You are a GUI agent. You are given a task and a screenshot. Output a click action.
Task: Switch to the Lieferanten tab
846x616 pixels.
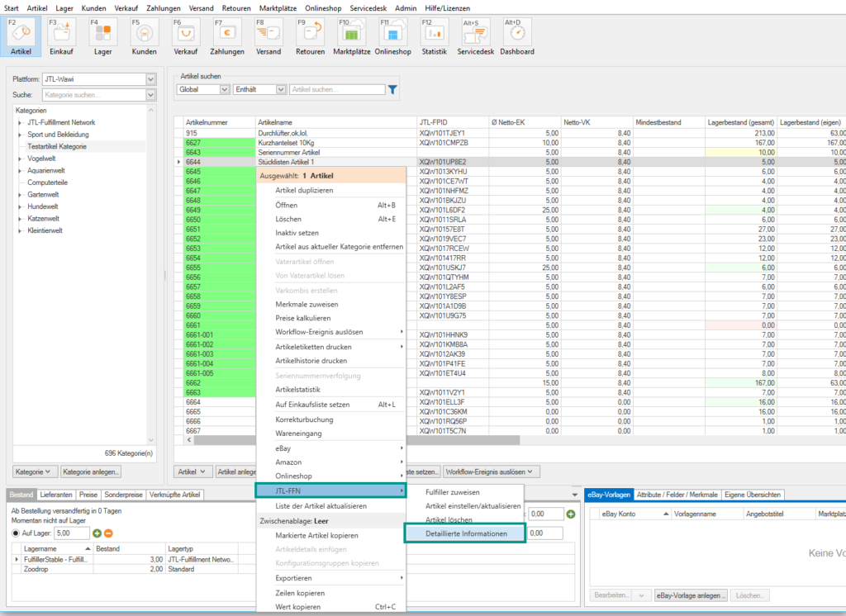pyautogui.click(x=56, y=495)
